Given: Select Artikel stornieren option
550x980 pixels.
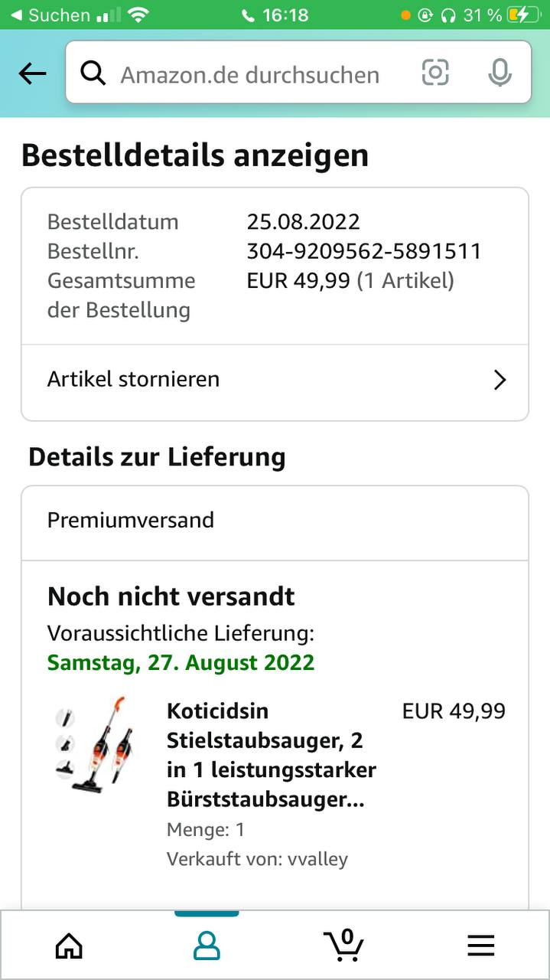Looking at the screenshot, I should [x=134, y=379].
